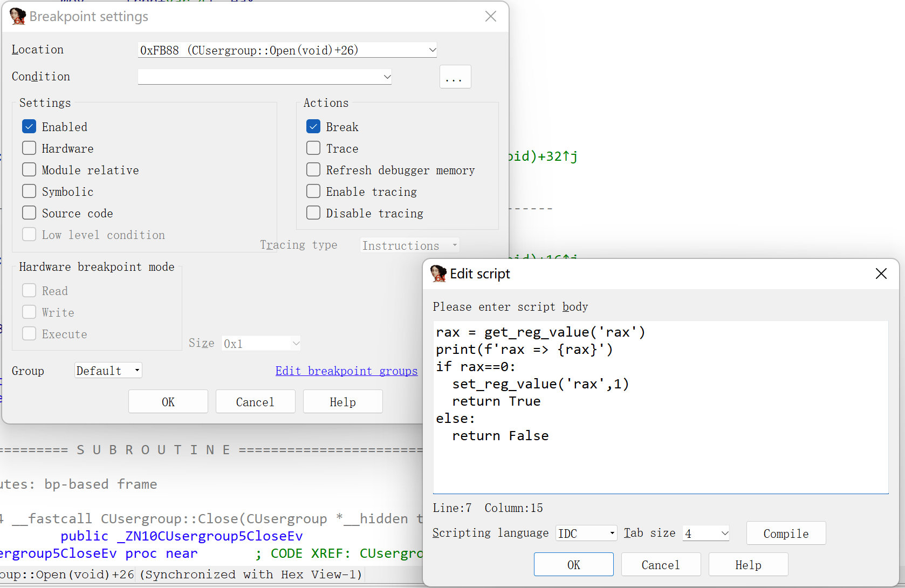
Task: Enable the Hardware breakpoint checkbox
Action: (x=29, y=148)
